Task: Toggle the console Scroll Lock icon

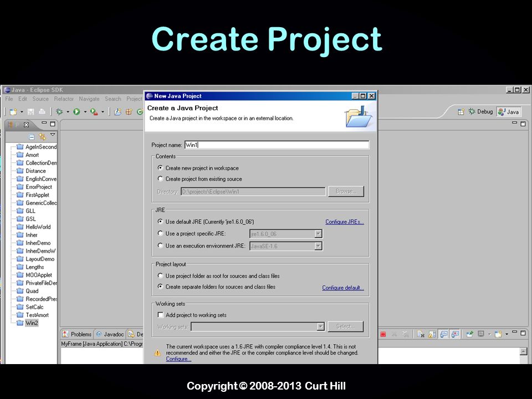Action: click(x=432, y=334)
